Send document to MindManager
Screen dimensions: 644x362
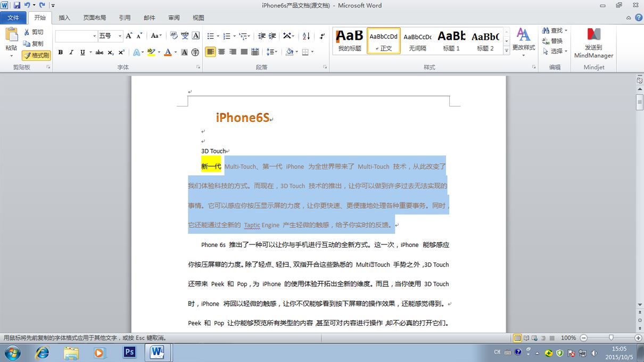pos(593,43)
